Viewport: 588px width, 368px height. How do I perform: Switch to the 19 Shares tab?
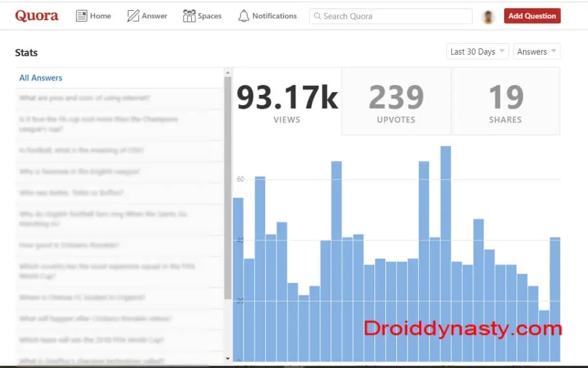(505, 101)
